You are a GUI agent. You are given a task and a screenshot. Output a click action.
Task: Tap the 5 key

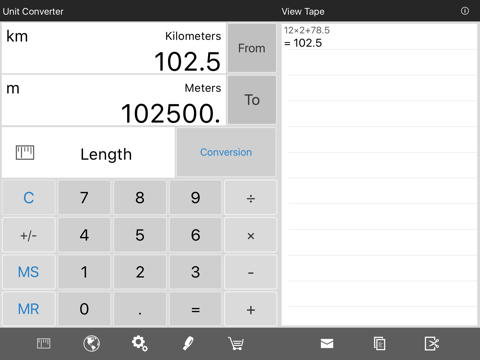click(x=140, y=235)
